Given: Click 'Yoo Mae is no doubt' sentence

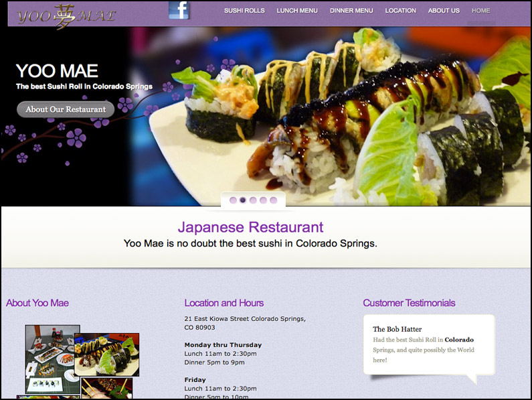Looking at the screenshot, I should click(250, 243).
